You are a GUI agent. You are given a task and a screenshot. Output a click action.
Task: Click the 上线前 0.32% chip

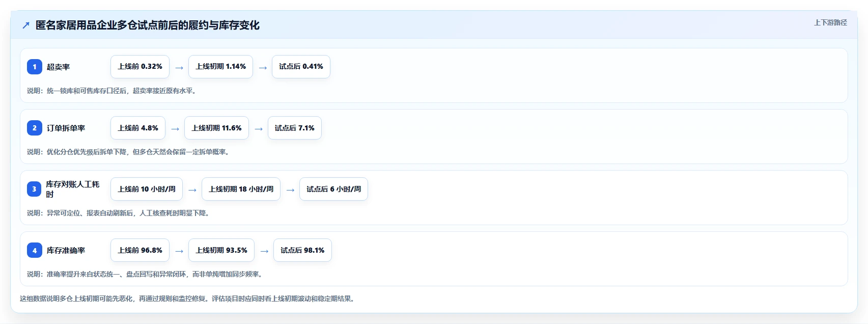tap(140, 67)
